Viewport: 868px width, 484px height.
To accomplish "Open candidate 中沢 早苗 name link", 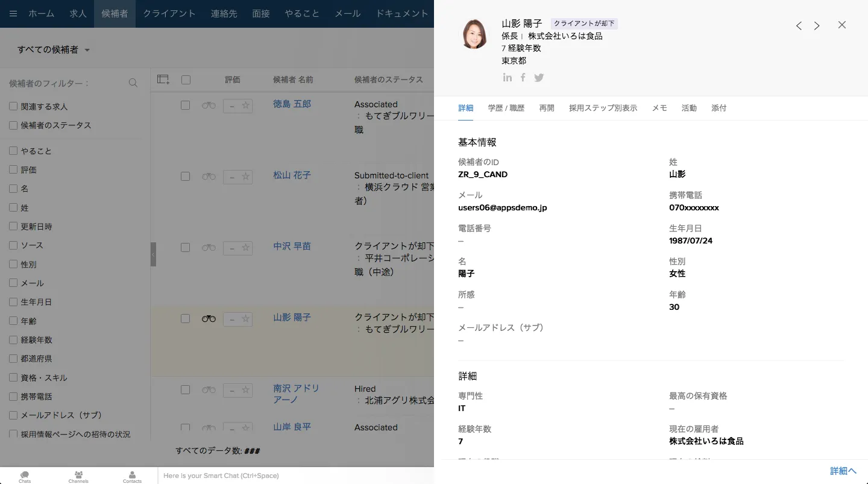I will 292,247.
